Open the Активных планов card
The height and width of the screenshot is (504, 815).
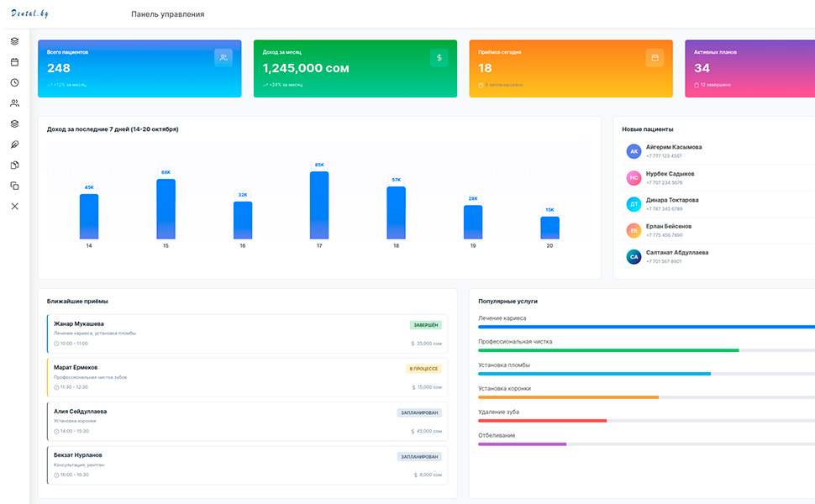pyautogui.click(x=749, y=69)
